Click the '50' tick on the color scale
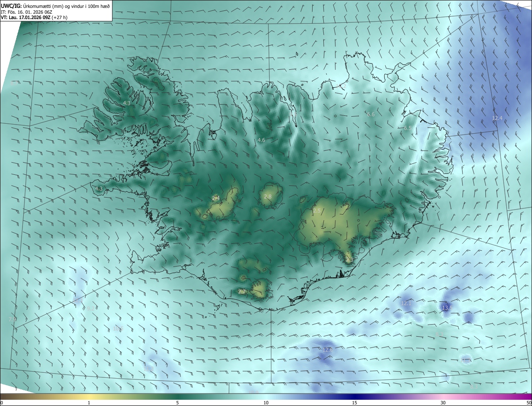Image resolution: width=532 pixels, height=406 pixels. click(x=529, y=403)
